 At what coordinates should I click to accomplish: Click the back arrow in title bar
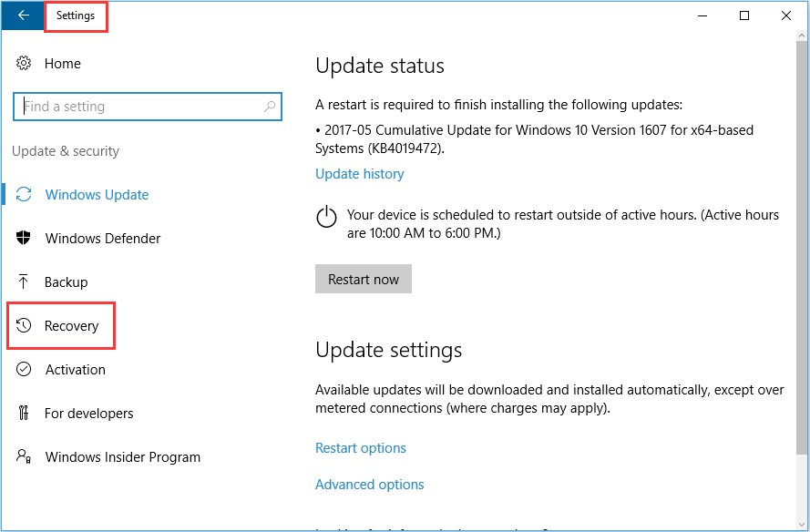pyautogui.click(x=23, y=15)
